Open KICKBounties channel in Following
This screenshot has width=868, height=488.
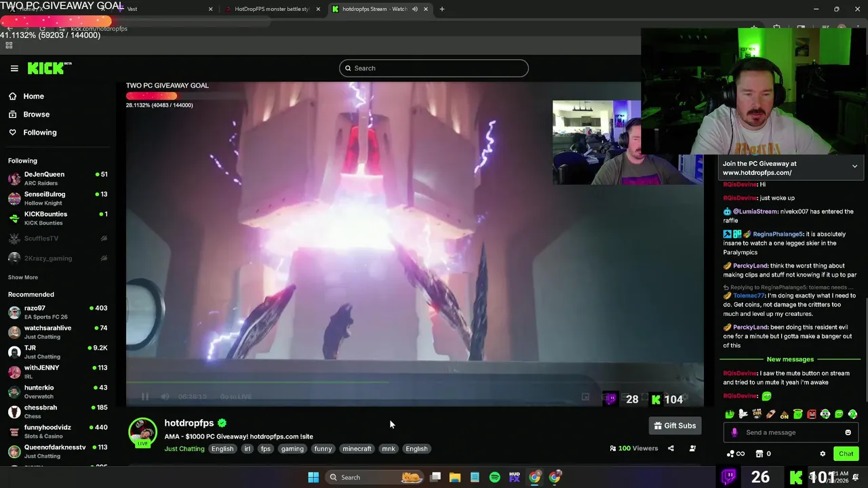[x=58, y=218]
